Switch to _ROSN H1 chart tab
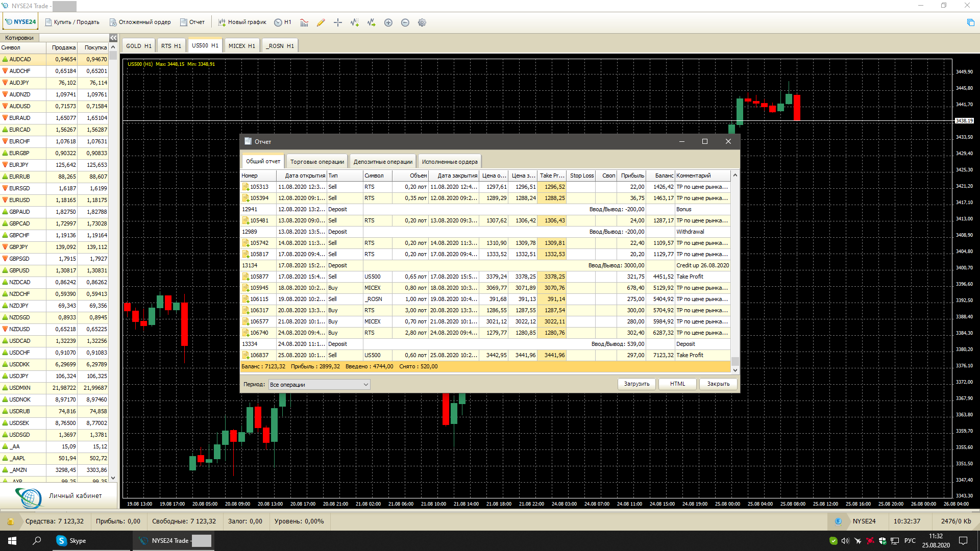This screenshot has width=980, height=551. point(280,46)
